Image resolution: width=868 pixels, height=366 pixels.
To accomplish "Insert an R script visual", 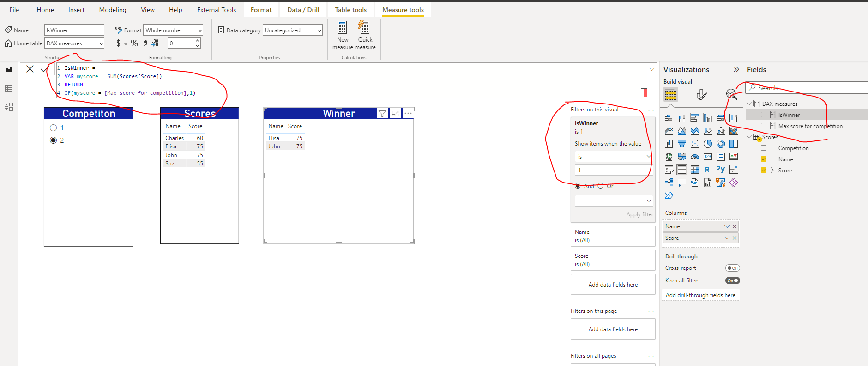I will pos(708,170).
